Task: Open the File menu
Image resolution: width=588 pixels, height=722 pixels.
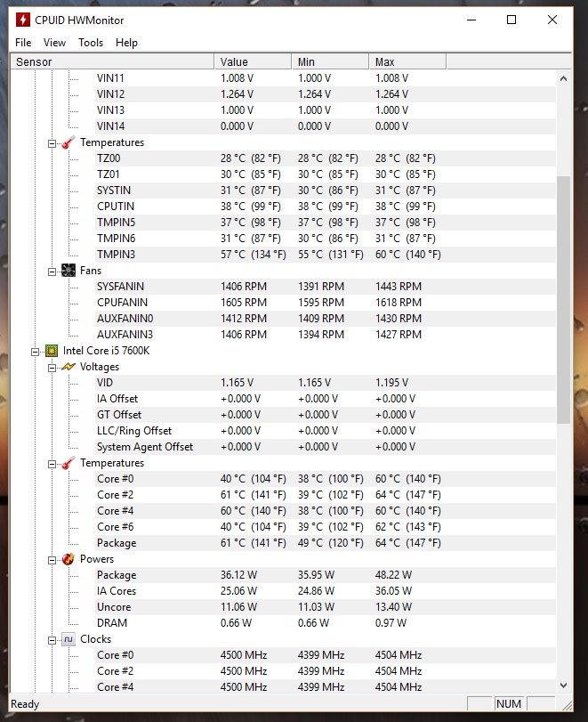Action: coord(23,43)
